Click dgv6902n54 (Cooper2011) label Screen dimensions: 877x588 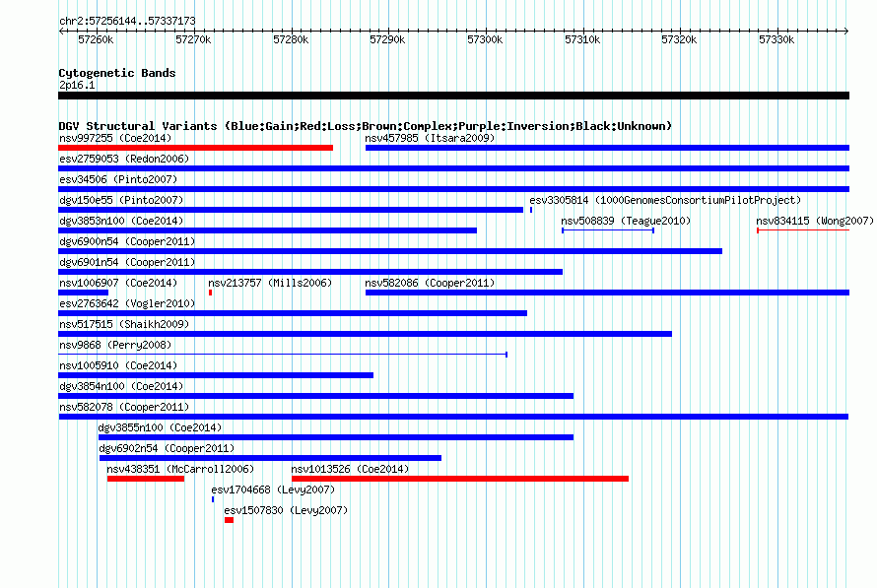[x=167, y=448]
